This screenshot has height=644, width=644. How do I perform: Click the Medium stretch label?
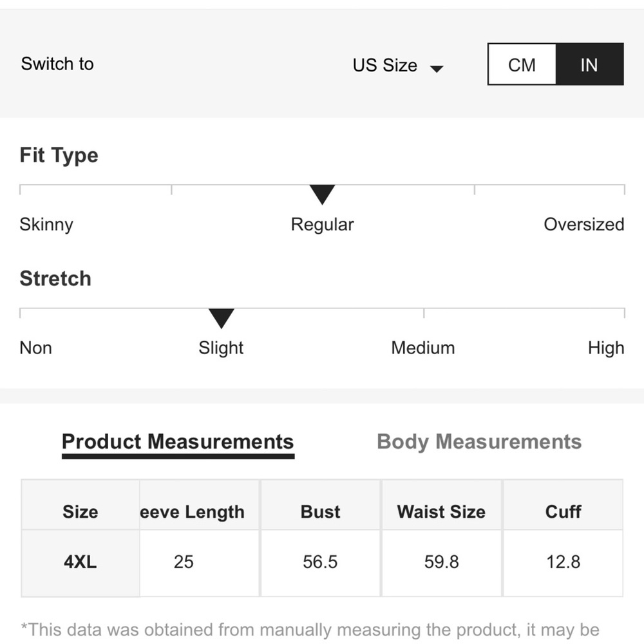pyautogui.click(x=423, y=348)
